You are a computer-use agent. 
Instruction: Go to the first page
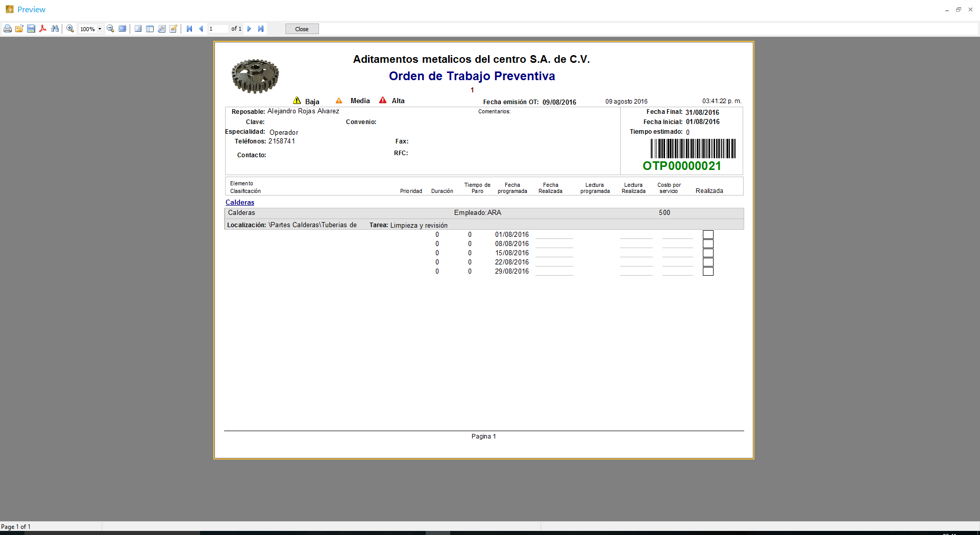point(189,29)
